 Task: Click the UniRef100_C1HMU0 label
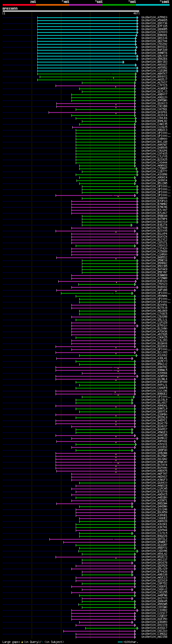point(154,255)
